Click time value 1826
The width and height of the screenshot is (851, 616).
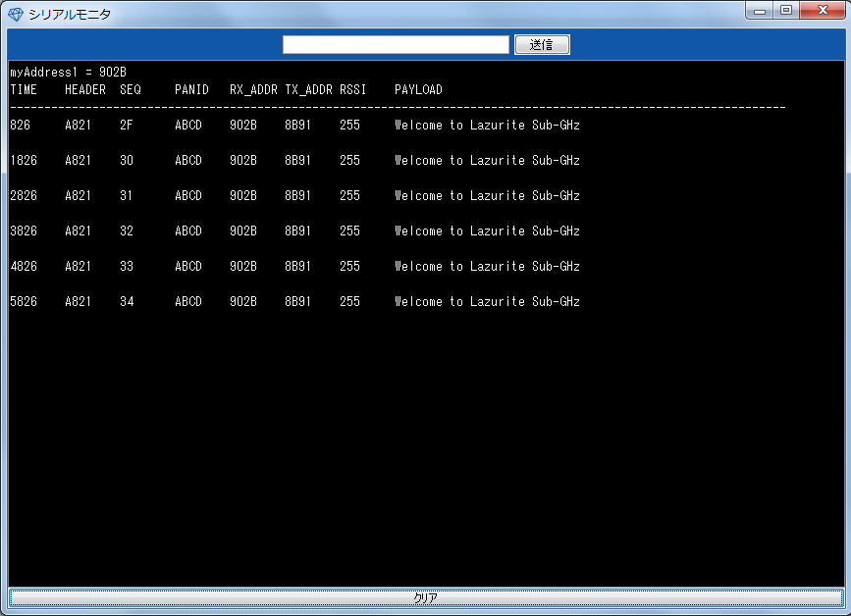coord(24,160)
